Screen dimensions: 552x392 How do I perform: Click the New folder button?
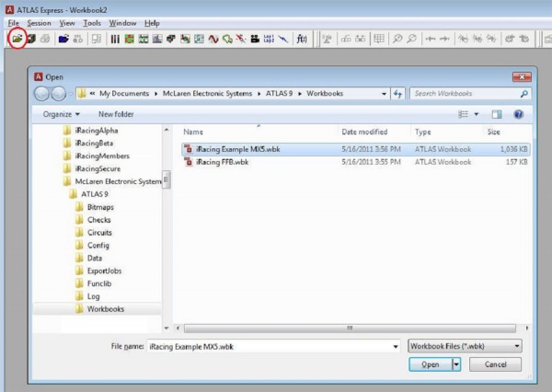point(116,114)
